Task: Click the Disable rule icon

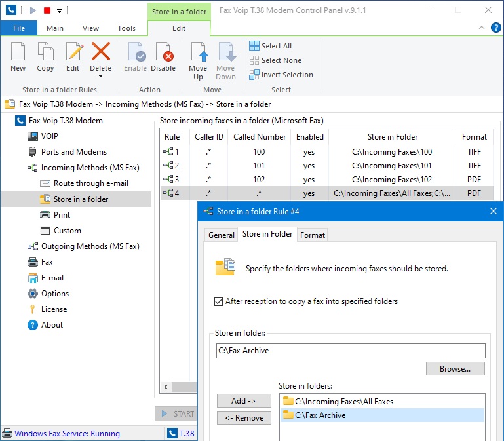Action: 165,51
